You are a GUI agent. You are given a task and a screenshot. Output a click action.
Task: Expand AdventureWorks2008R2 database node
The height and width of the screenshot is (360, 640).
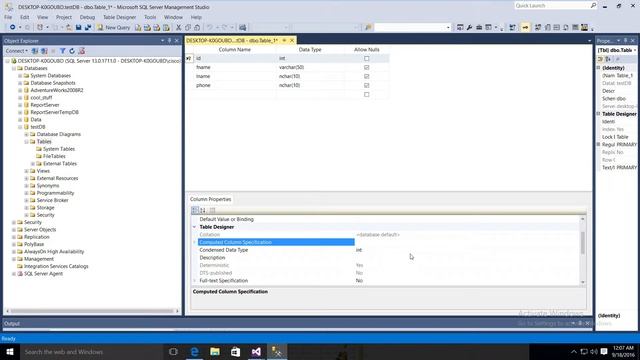click(20, 90)
